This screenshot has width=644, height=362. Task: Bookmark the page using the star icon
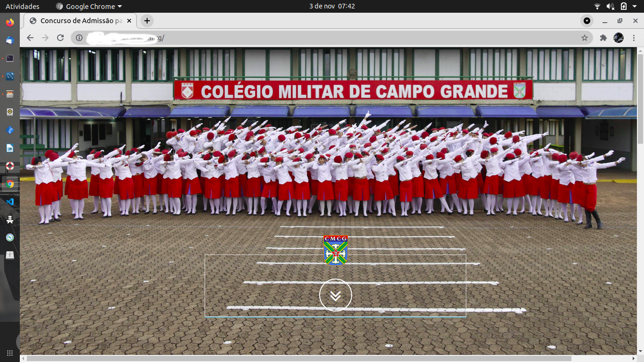[585, 37]
